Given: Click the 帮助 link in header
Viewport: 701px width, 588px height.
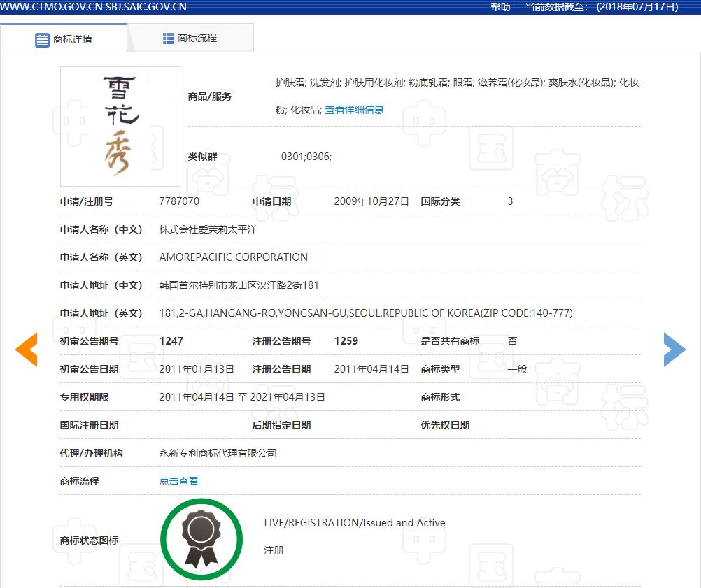Looking at the screenshot, I should pos(500,7).
